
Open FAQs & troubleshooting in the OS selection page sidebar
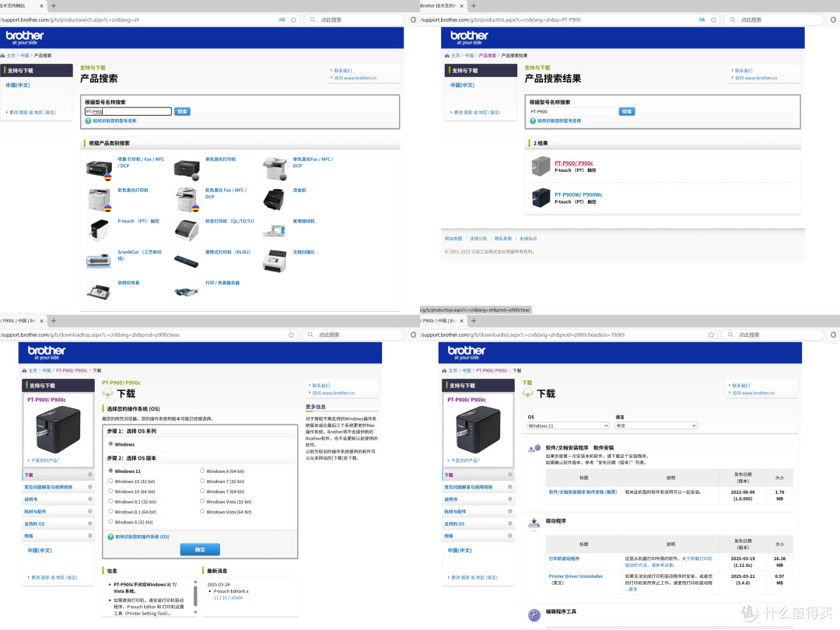pos(58,488)
